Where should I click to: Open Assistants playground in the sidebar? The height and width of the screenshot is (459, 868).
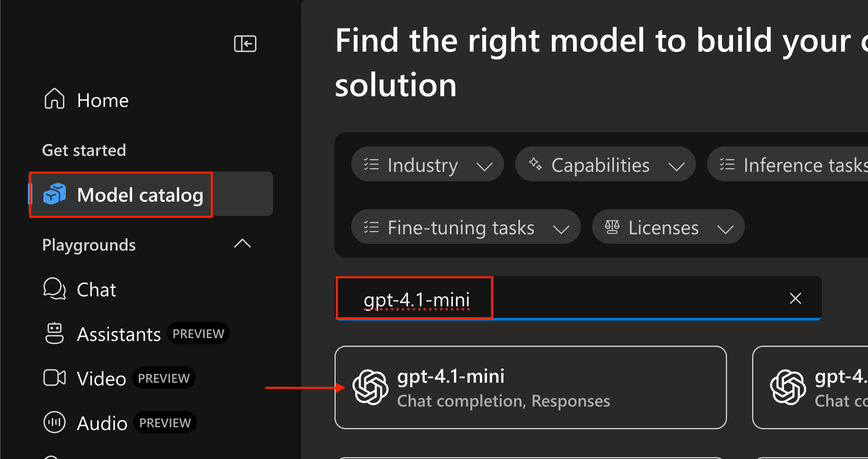click(x=119, y=334)
